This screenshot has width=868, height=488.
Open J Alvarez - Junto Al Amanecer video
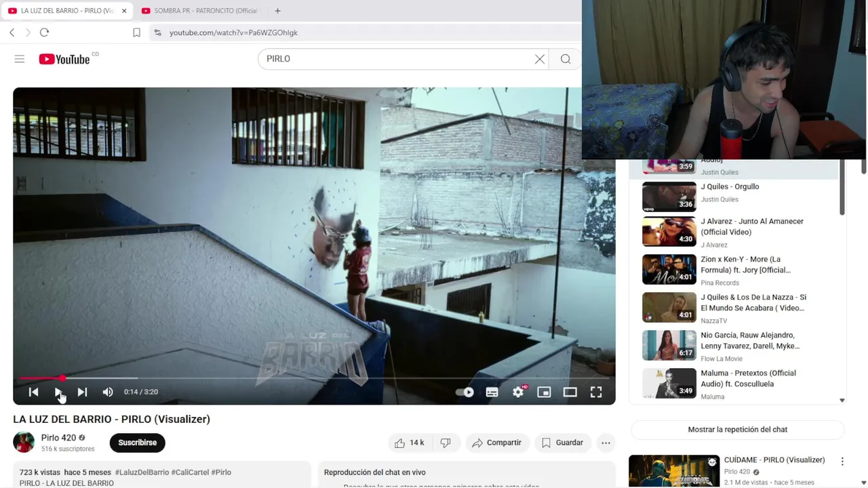732,232
